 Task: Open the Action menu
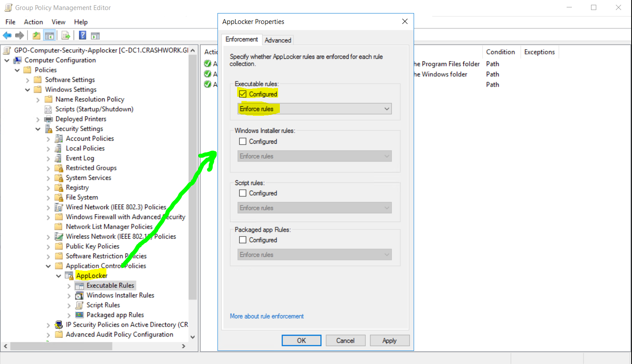pyautogui.click(x=34, y=22)
